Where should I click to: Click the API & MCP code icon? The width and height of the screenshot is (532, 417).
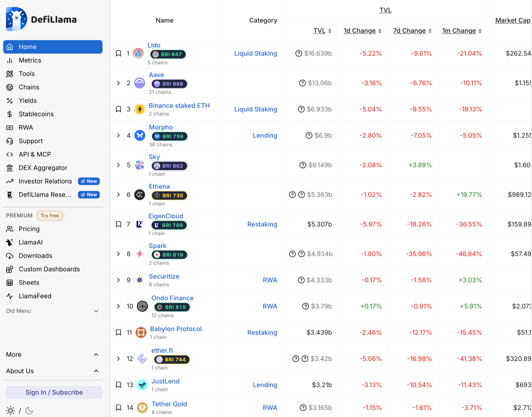[x=10, y=154]
